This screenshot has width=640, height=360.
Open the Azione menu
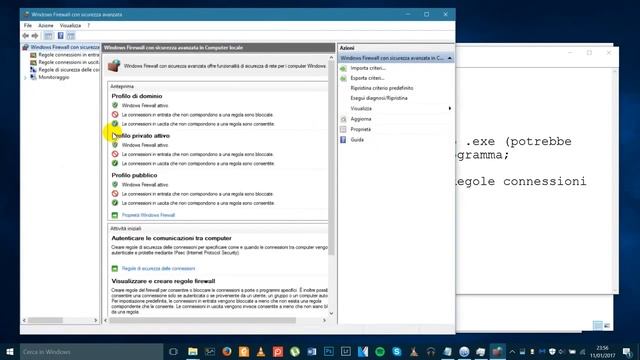pos(46,25)
